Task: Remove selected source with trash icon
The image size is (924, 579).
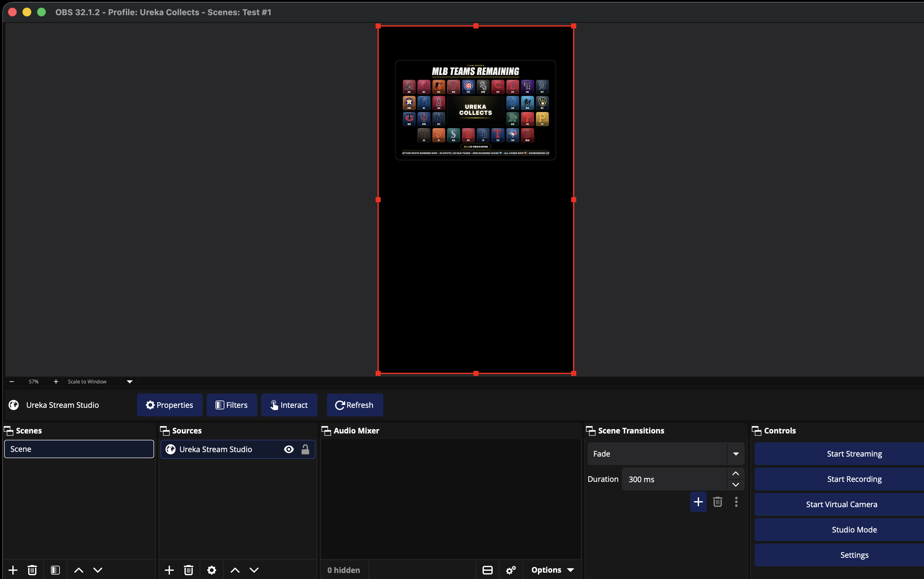Action: click(x=188, y=570)
